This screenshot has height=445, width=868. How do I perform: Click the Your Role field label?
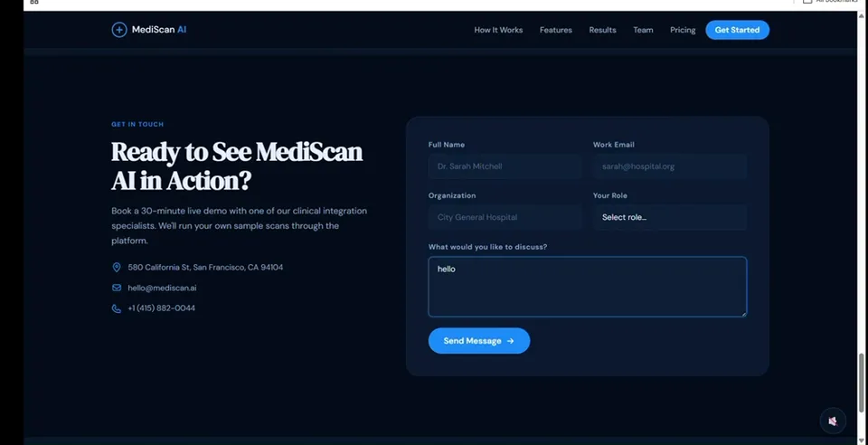pos(610,195)
